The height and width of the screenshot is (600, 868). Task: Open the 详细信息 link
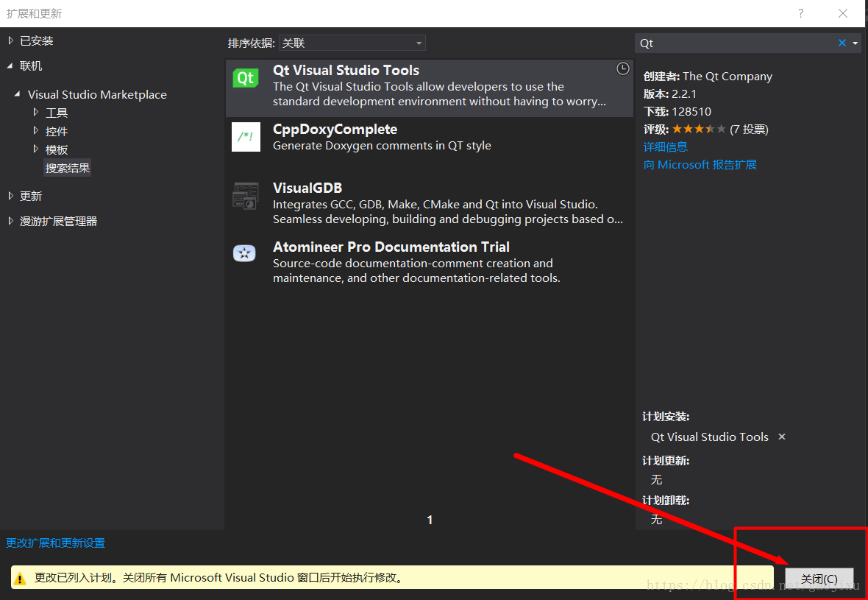point(666,147)
